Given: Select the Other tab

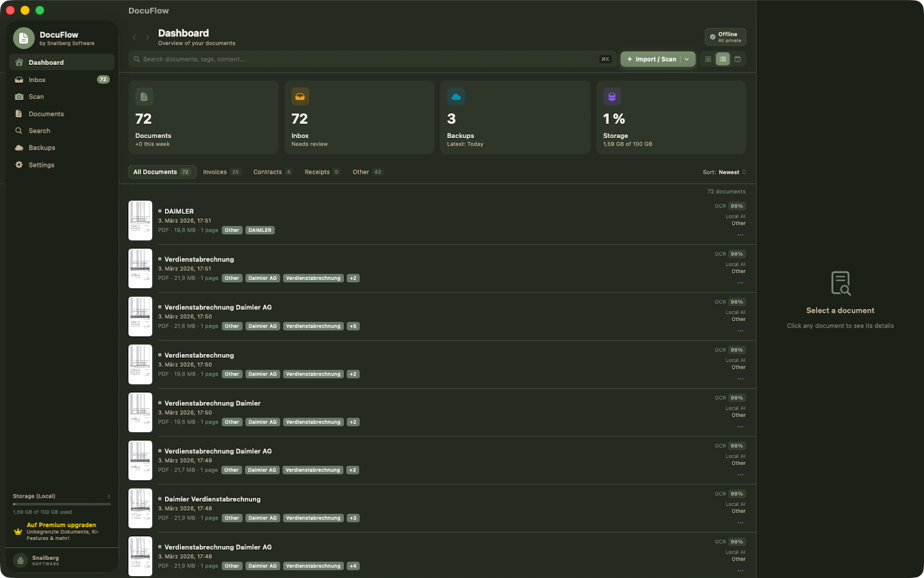Looking at the screenshot, I should (x=368, y=172).
